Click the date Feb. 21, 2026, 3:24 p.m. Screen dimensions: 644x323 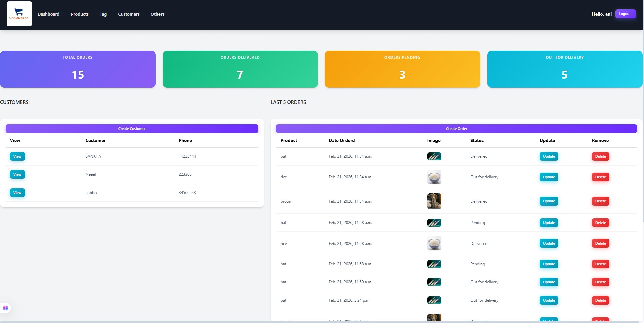[x=350, y=300]
